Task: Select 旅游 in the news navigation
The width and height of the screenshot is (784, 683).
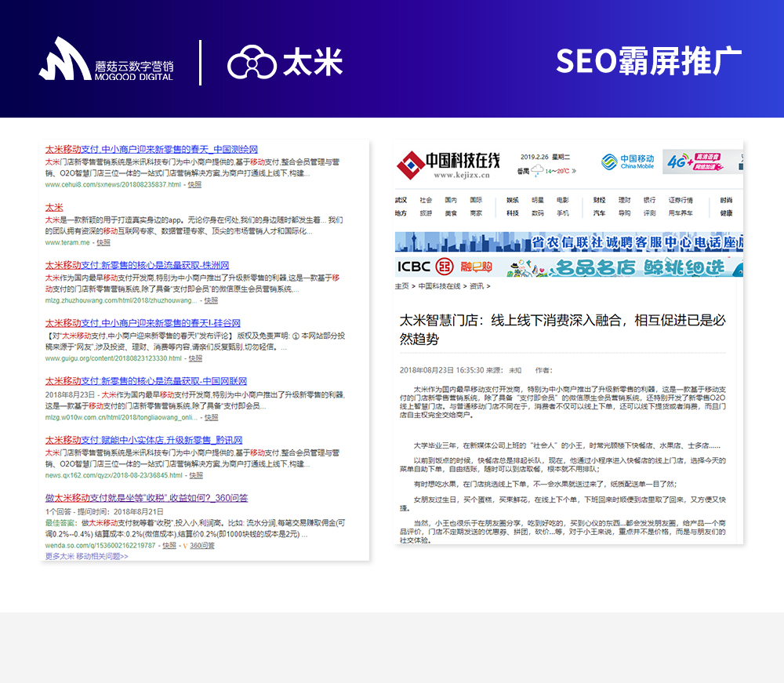Action: [426, 213]
